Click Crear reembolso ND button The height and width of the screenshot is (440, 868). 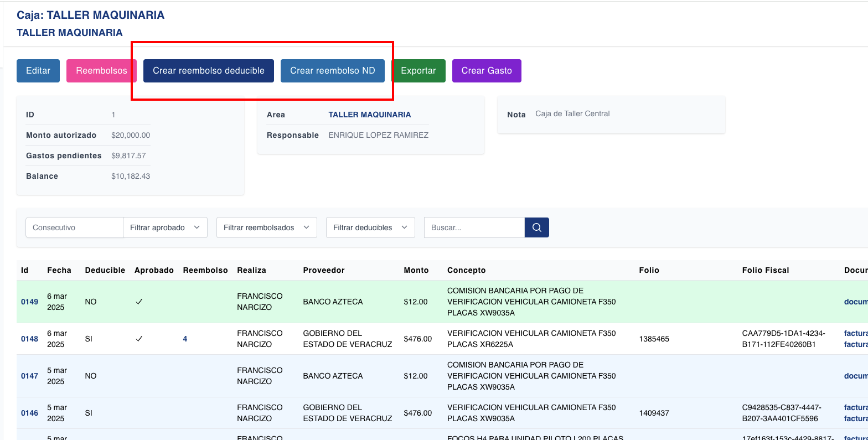(332, 71)
